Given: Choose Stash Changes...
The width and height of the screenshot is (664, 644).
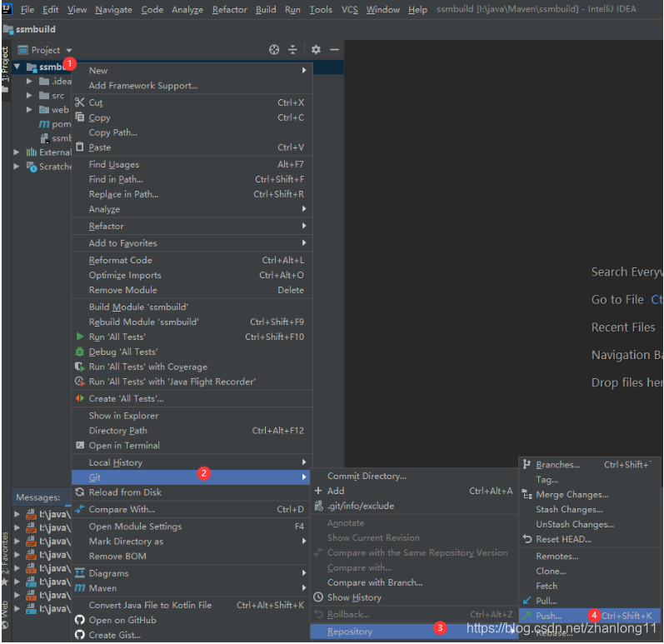Looking at the screenshot, I should point(569,509).
